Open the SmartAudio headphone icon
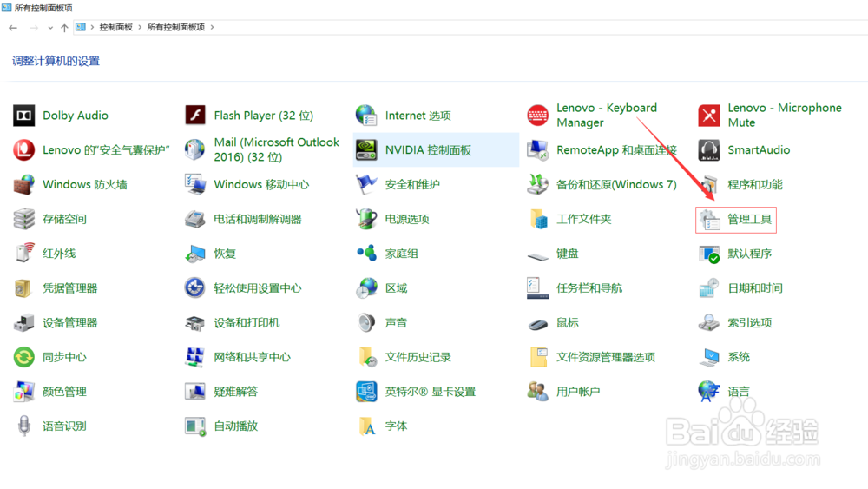 pos(709,150)
